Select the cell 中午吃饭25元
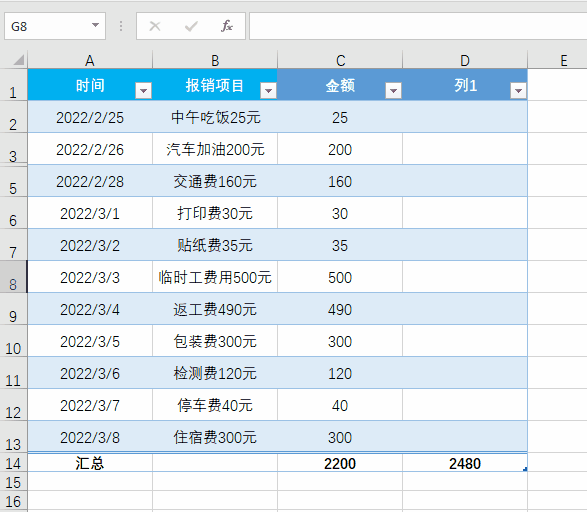Screen dimensions: 587x512 tap(215, 117)
